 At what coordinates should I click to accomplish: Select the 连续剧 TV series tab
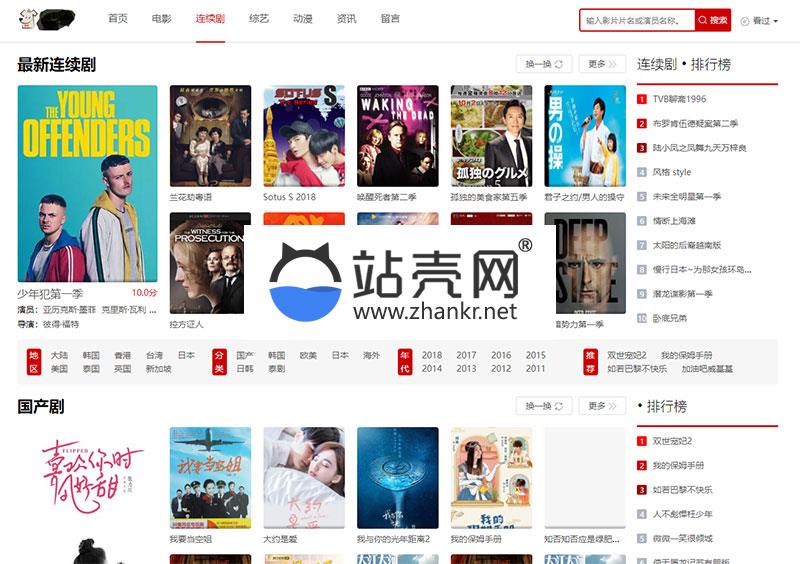coord(210,18)
